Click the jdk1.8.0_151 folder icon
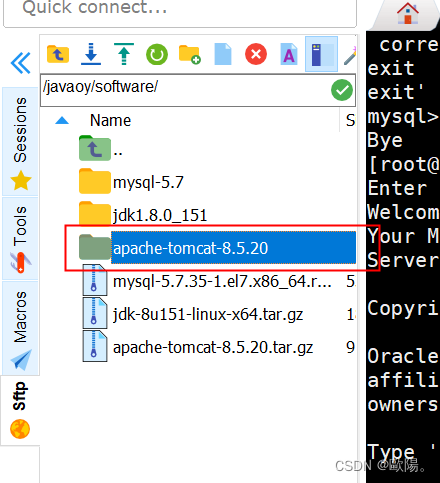 tap(95, 213)
